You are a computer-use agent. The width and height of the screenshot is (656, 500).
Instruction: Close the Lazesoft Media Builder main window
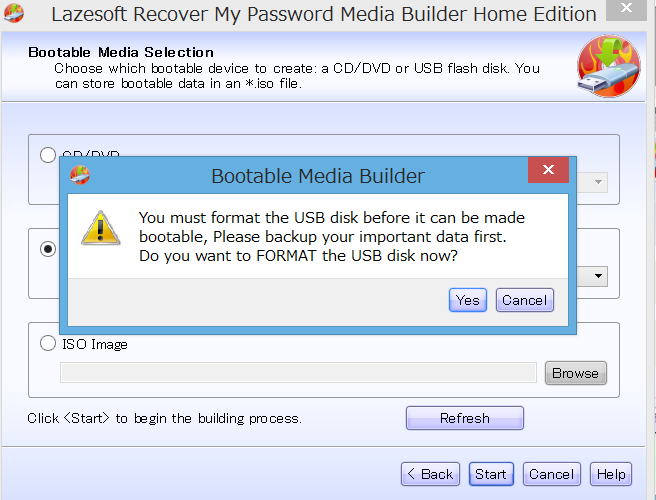point(626,8)
